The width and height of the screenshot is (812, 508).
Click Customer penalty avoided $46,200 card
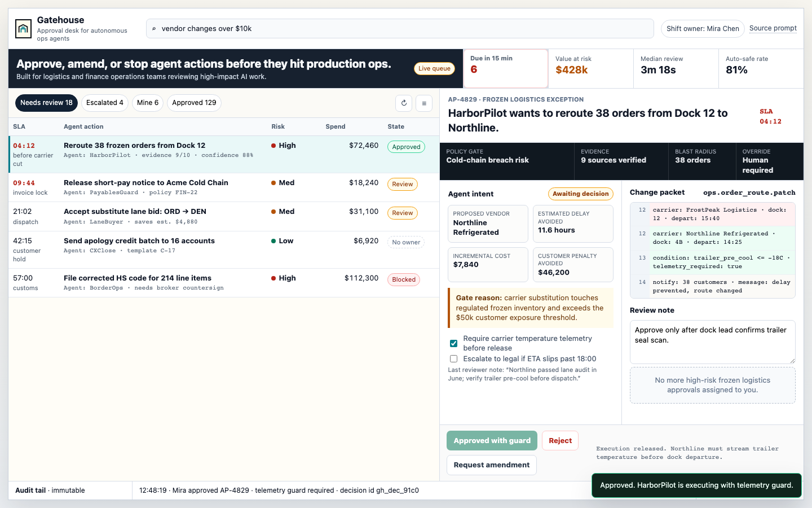(573, 265)
